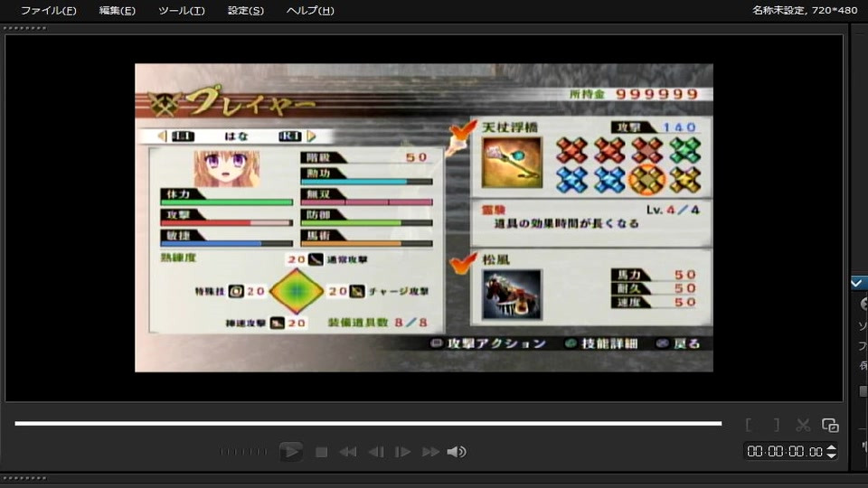This screenshot has height=488, width=868.
Task: Click the white preview scrub bar
Action: coord(368,423)
